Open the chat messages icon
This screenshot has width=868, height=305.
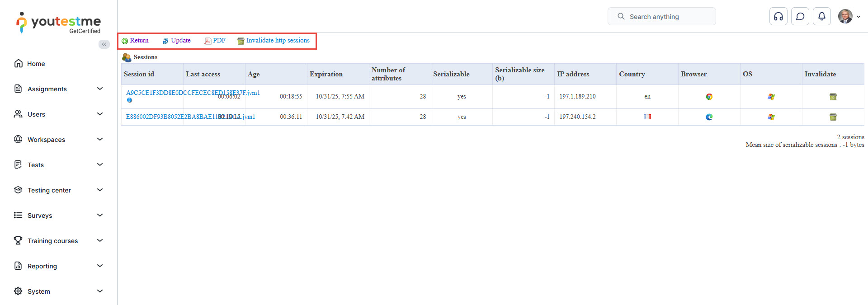(800, 17)
